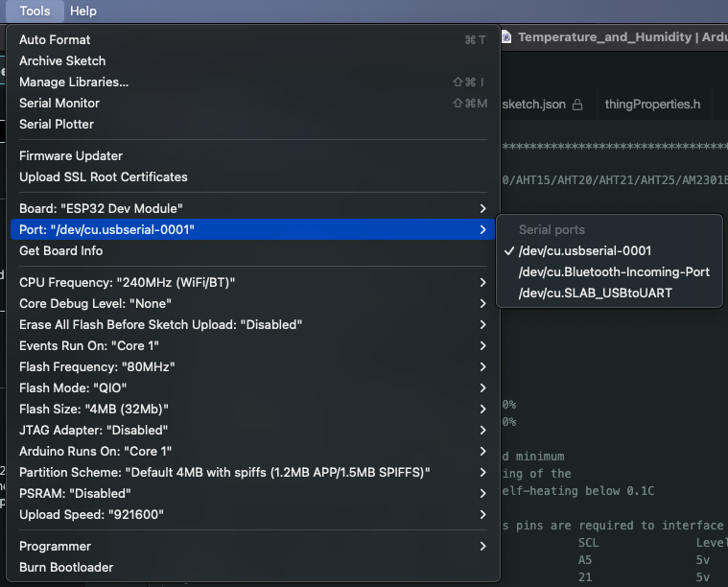Choose the /dev/cu.Bluetooth-Incoming-Port serial port
Screen dimensions: 728x587
point(614,271)
